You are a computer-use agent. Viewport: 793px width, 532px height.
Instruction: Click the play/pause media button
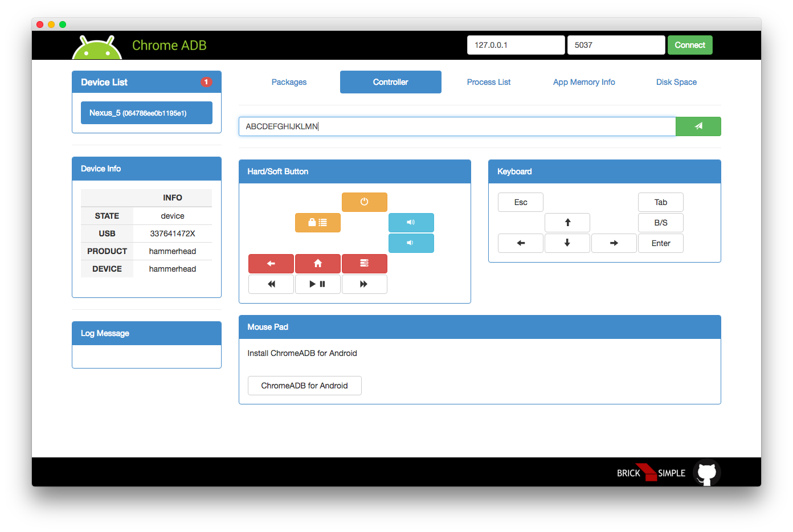pos(318,284)
